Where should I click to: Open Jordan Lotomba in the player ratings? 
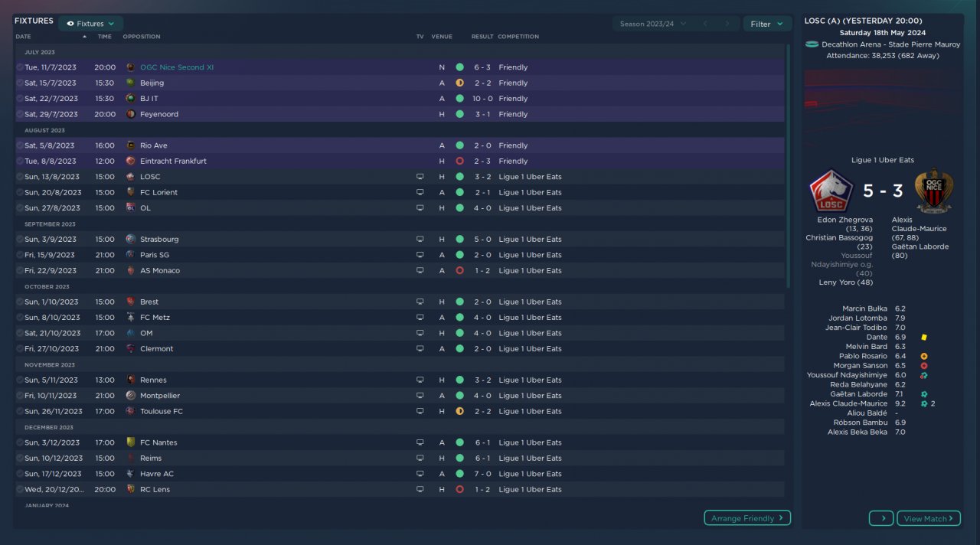pos(857,318)
